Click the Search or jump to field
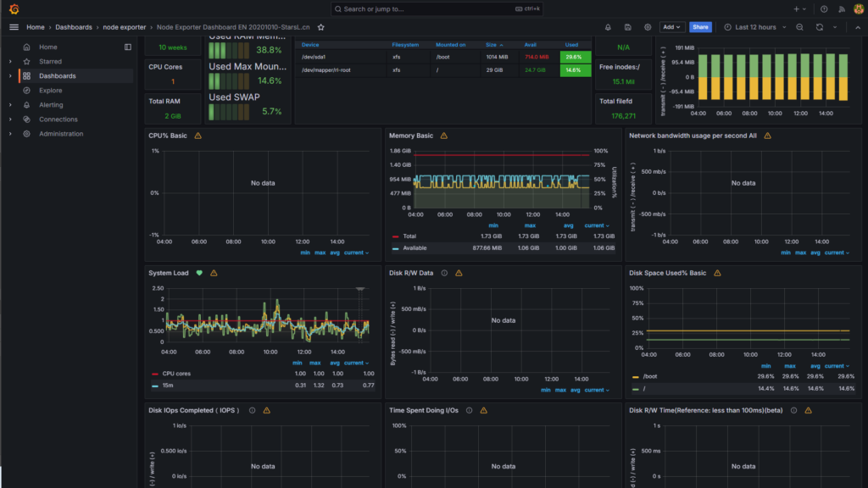 pyautogui.click(x=437, y=8)
